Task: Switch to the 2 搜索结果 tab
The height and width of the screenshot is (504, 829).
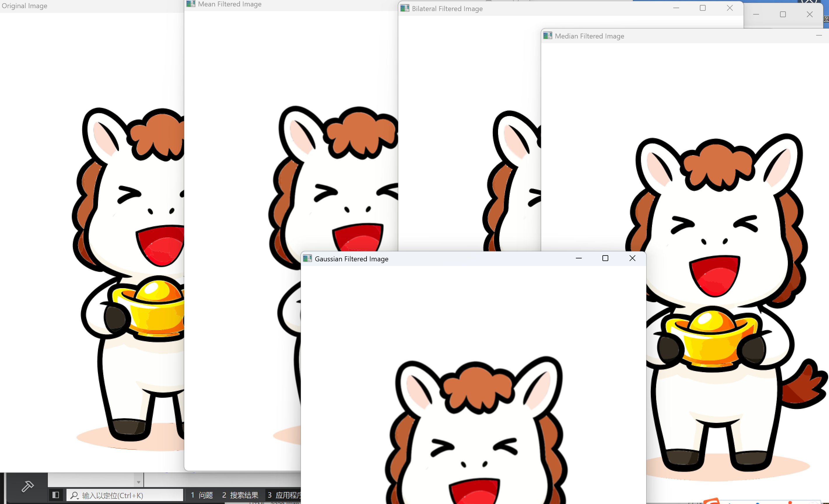Action: (240, 495)
